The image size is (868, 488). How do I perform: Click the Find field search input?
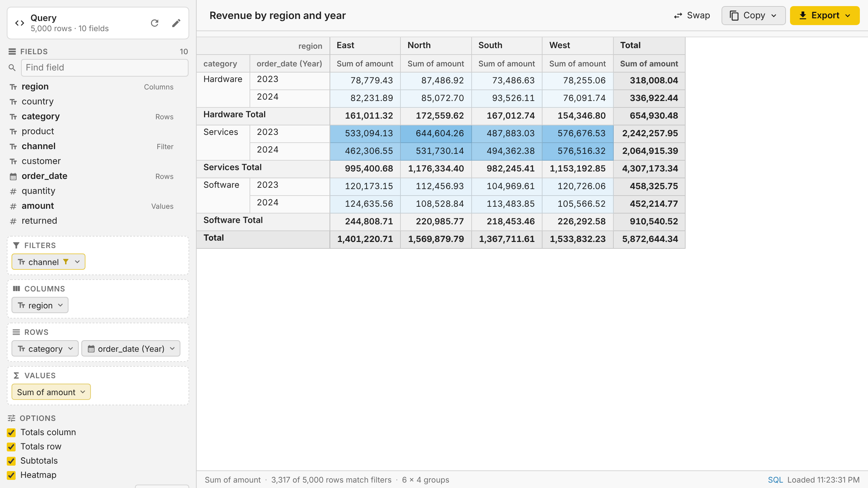[x=105, y=68]
